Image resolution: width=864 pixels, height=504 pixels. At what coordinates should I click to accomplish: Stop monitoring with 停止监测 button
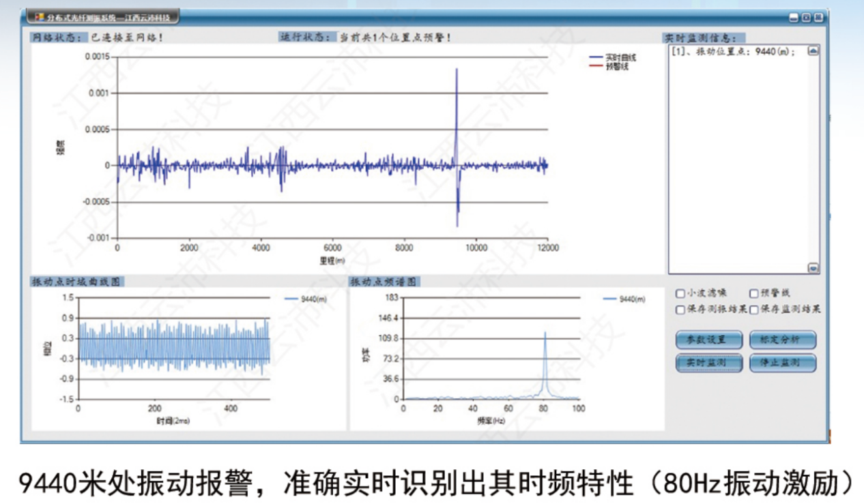(783, 363)
